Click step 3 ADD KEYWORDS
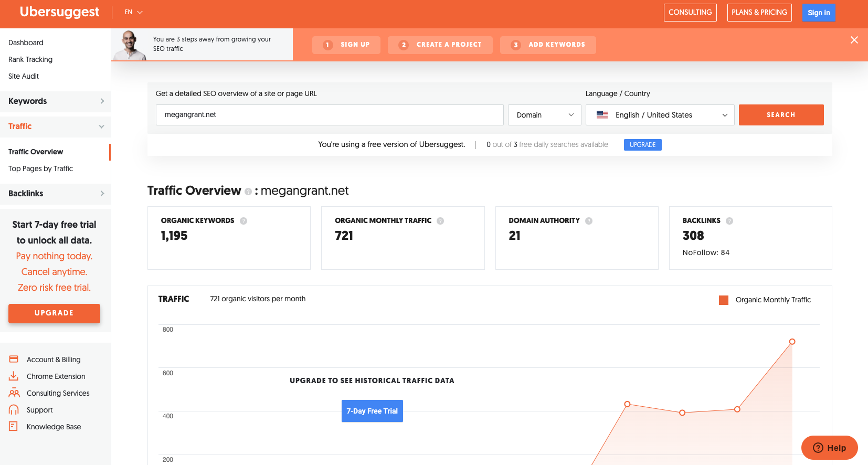 [548, 45]
